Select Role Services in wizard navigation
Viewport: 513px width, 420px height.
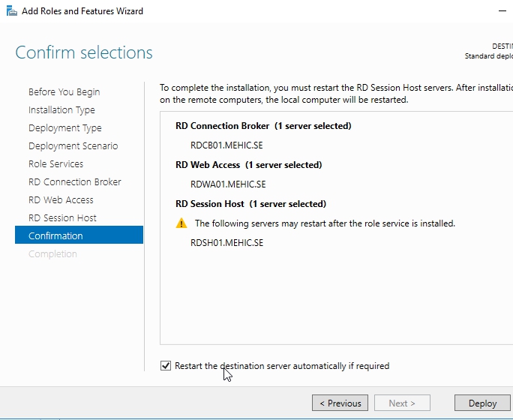(x=55, y=164)
